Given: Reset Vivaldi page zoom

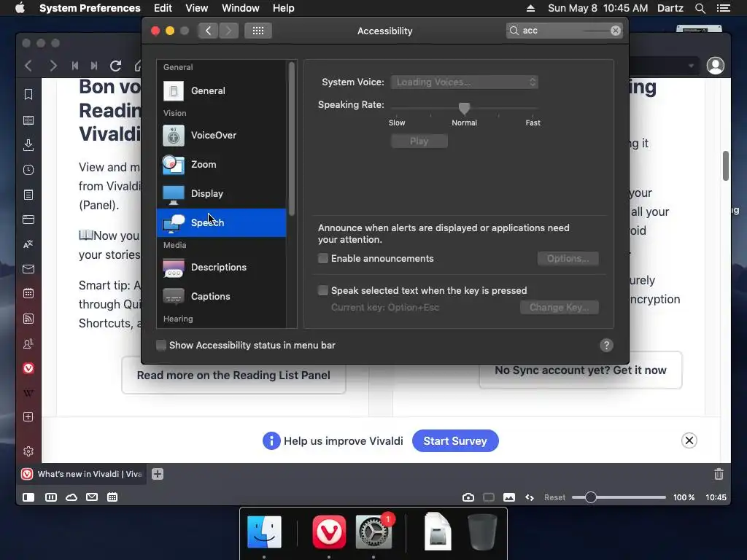Looking at the screenshot, I should coord(554,497).
